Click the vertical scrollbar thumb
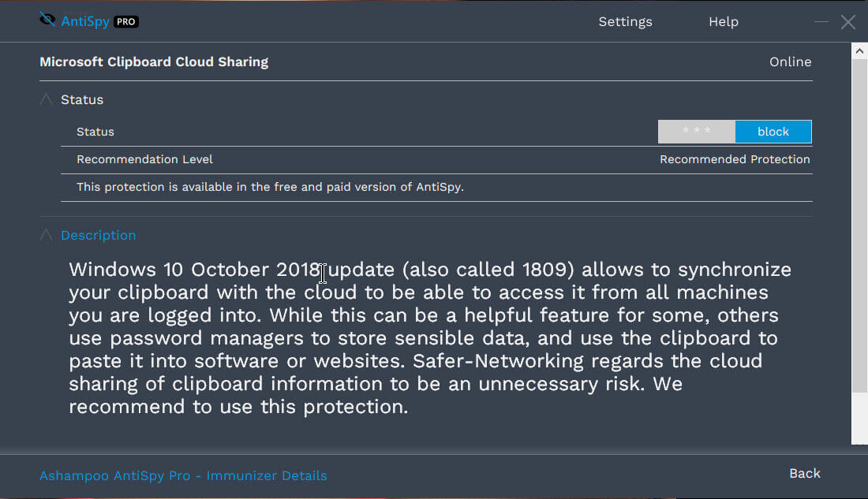This screenshot has height=499, width=868. (859, 225)
